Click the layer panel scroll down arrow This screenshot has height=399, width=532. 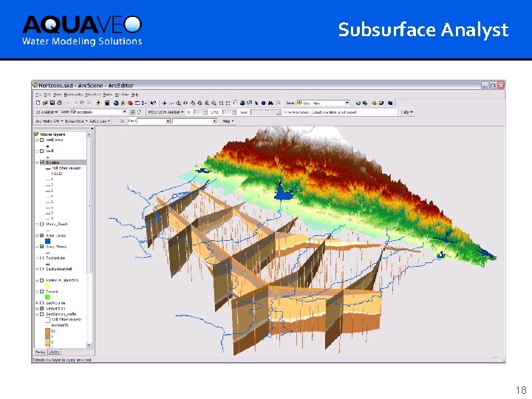tap(89, 345)
